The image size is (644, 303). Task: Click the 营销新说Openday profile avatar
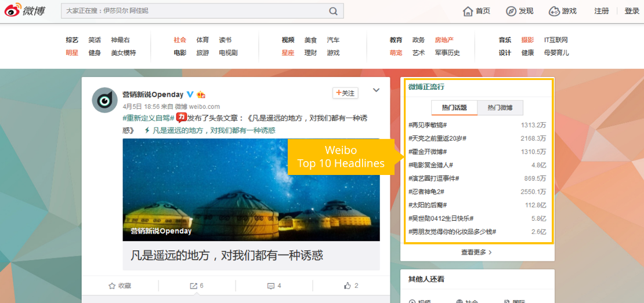pos(105,100)
